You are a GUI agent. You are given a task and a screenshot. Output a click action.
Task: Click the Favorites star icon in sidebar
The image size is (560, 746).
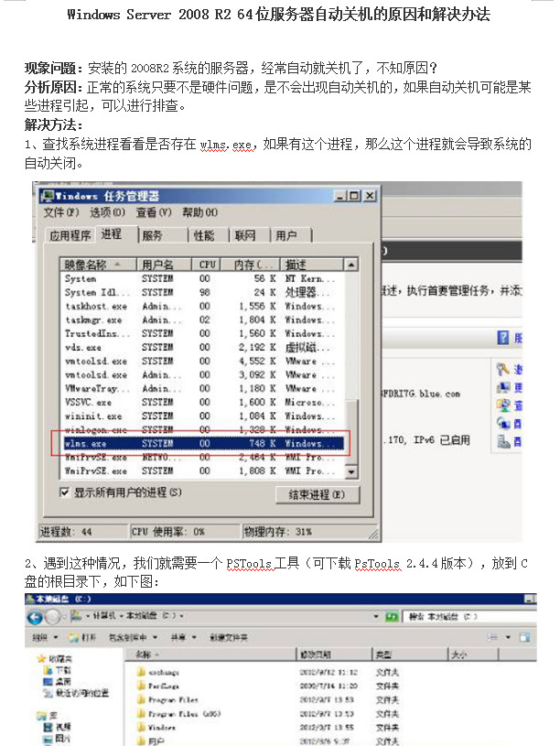pos(41,658)
